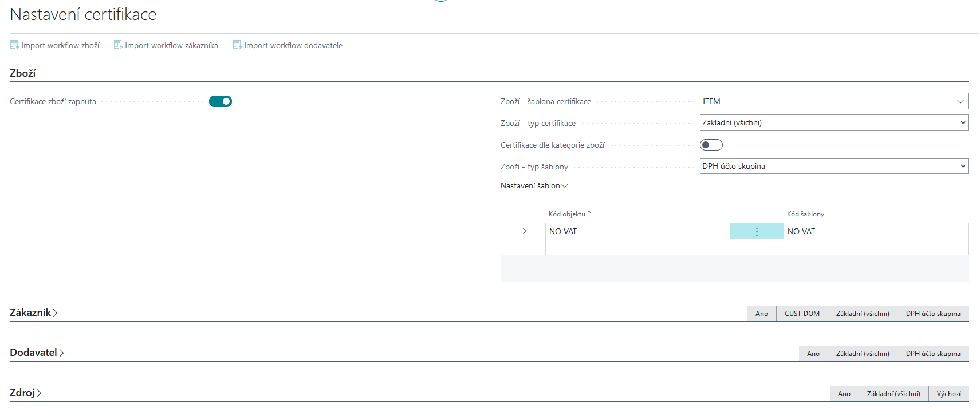Viewport: 980px width, 419px height.
Task: Click the Import workflow dodavatele icon
Action: (x=237, y=45)
